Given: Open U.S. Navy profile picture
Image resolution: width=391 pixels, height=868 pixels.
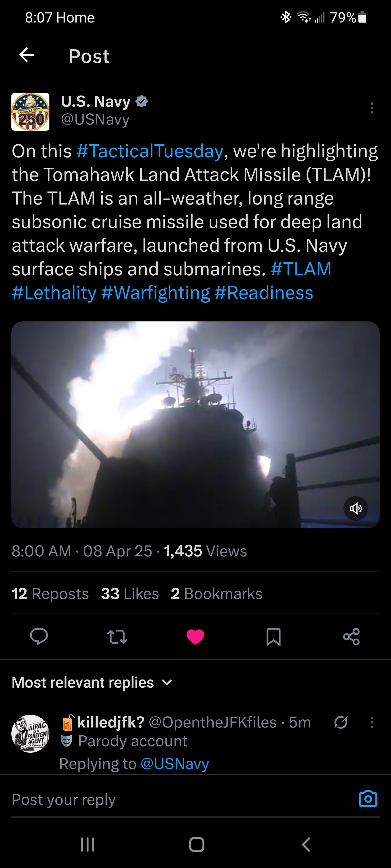Looking at the screenshot, I should click(x=30, y=111).
